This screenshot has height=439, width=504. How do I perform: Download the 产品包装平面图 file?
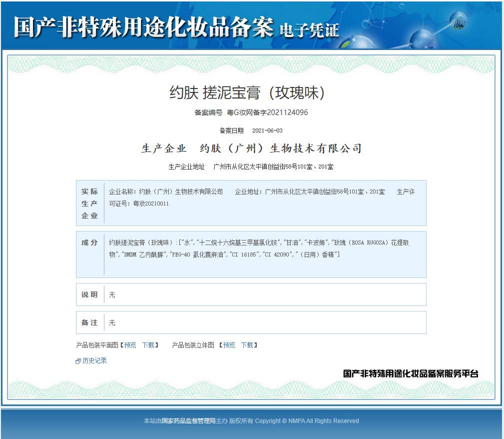[148, 345]
